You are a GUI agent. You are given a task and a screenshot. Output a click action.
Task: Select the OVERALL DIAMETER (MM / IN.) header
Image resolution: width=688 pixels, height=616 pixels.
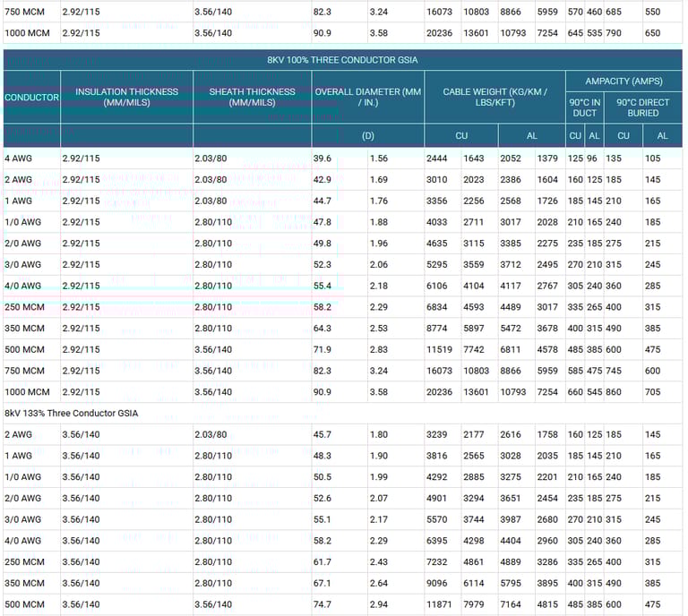tap(367, 97)
